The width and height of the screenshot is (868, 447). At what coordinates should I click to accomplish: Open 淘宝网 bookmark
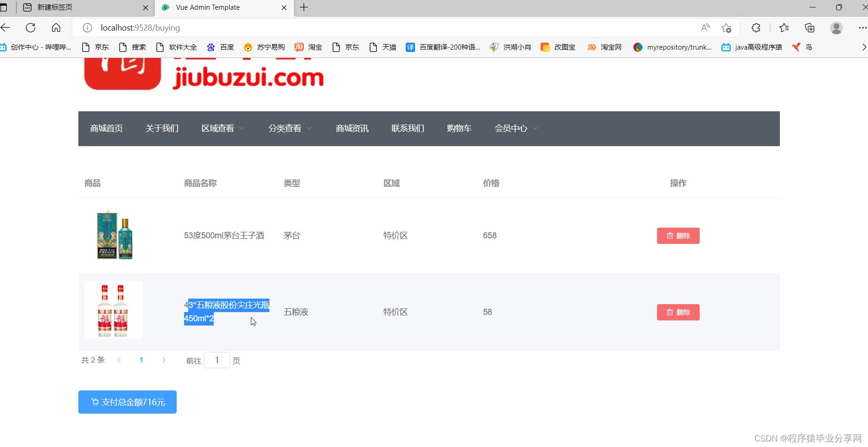(604, 47)
